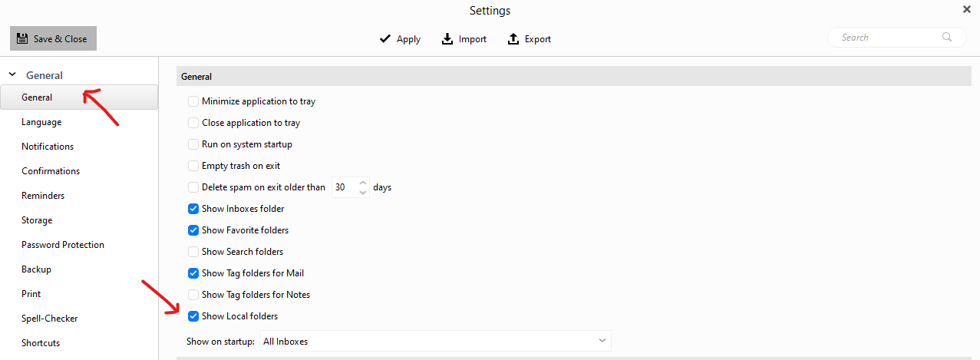Screen dimensions: 980x360
Task: Uncheck Show Local folders
Action: (193, 316)
